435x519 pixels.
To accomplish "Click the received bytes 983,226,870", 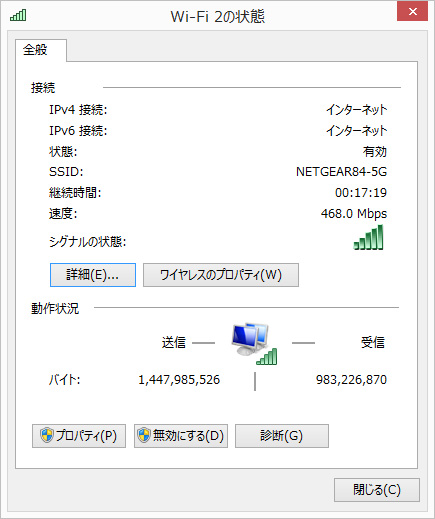I will tap(351, 380).
